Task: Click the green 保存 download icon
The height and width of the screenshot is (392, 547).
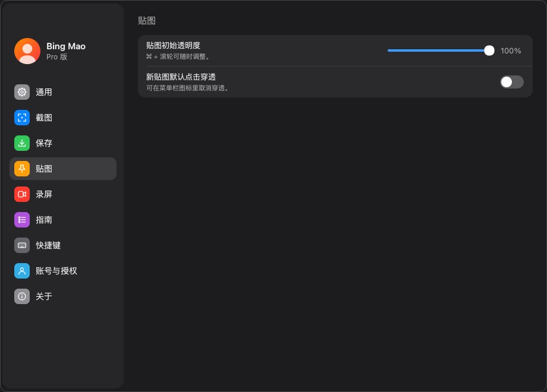Action: point(22,143)
